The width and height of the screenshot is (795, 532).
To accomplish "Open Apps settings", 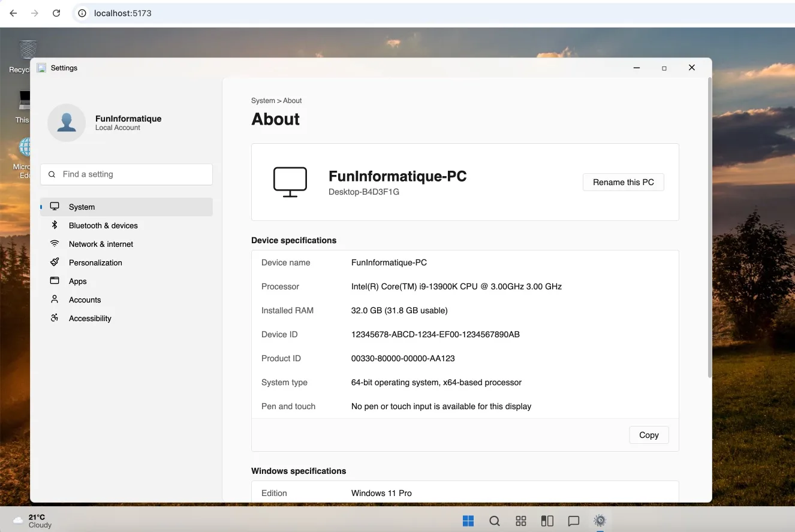I will 77,281.
